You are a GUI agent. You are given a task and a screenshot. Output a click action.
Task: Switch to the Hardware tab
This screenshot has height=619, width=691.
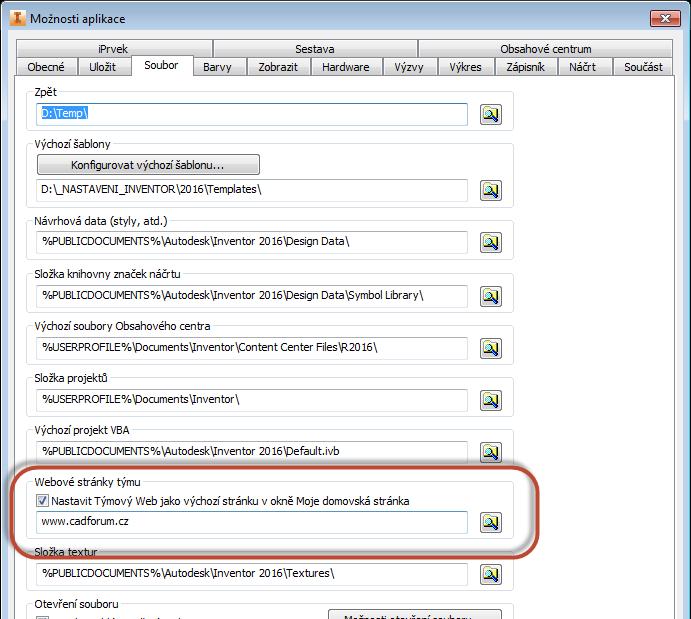(x=346, y=67)
